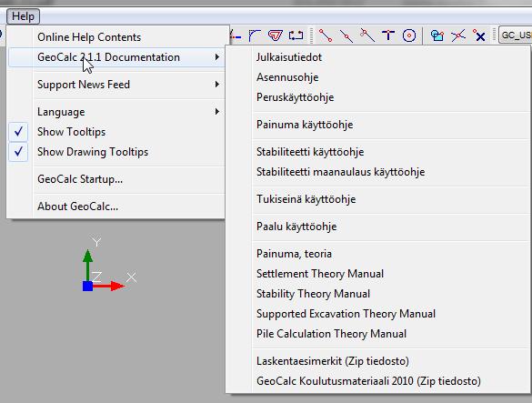
Task: Toggle the Show Tooltips checkmark
Action: click(18, 132)
